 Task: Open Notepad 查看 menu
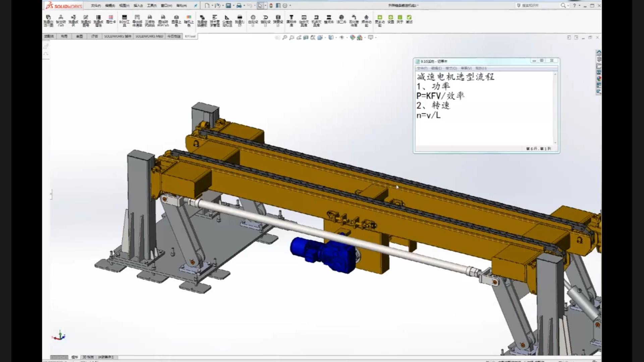466,68
